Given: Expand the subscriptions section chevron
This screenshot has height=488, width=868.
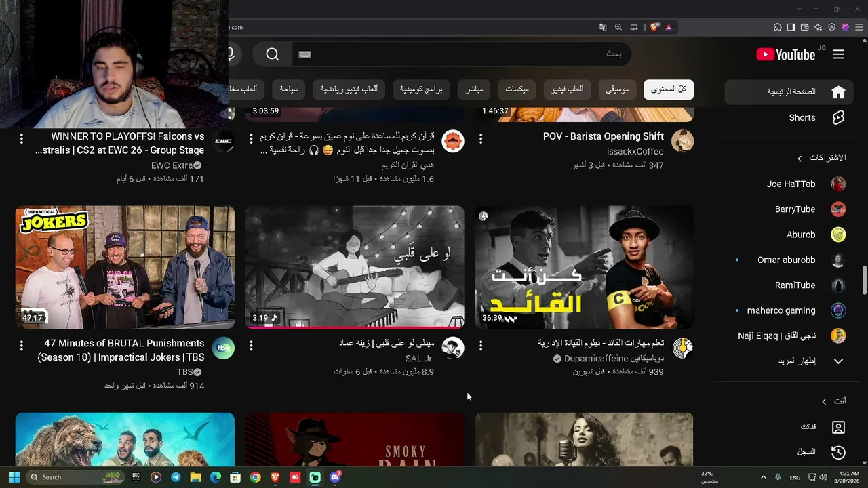Looking at the screenshot, I should pos(800,158).
